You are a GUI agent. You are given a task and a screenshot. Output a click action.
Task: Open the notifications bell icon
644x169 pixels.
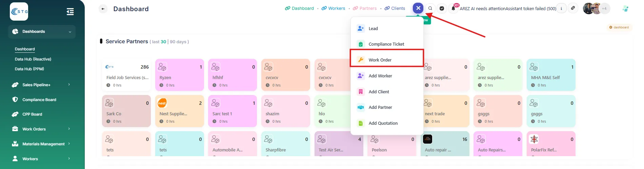(453, 8)
